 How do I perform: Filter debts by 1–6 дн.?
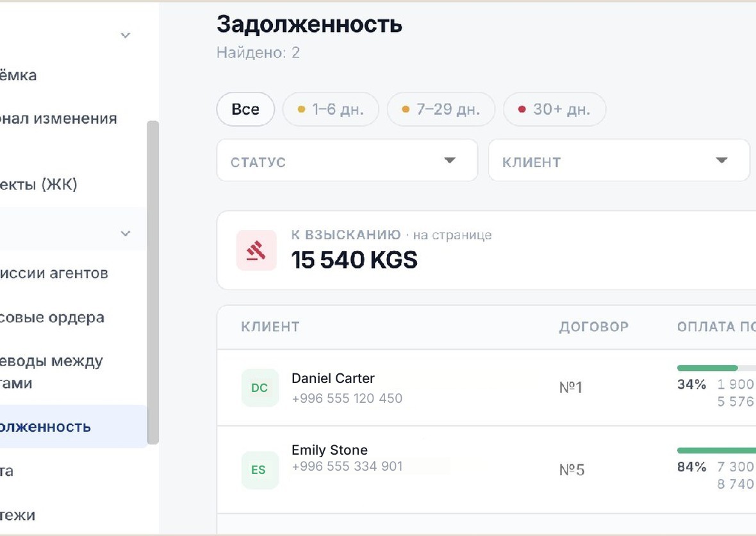pos(331,110)
